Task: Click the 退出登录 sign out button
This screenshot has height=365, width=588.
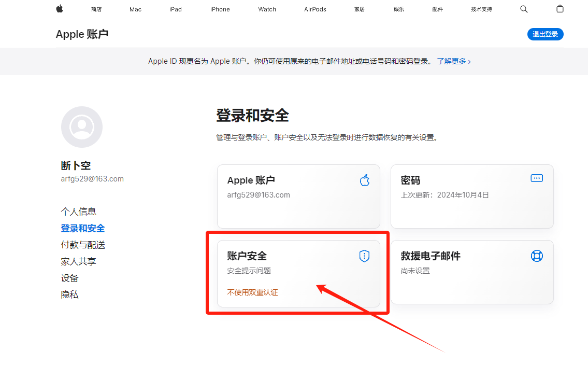Action: pyautogui.click(x=545, y=34)
